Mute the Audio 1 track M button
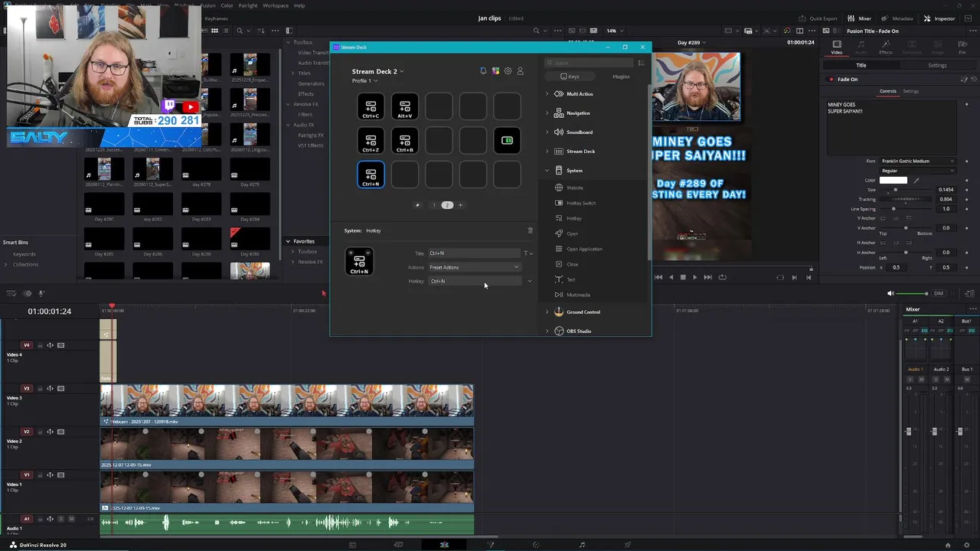 tap(72, 519)
